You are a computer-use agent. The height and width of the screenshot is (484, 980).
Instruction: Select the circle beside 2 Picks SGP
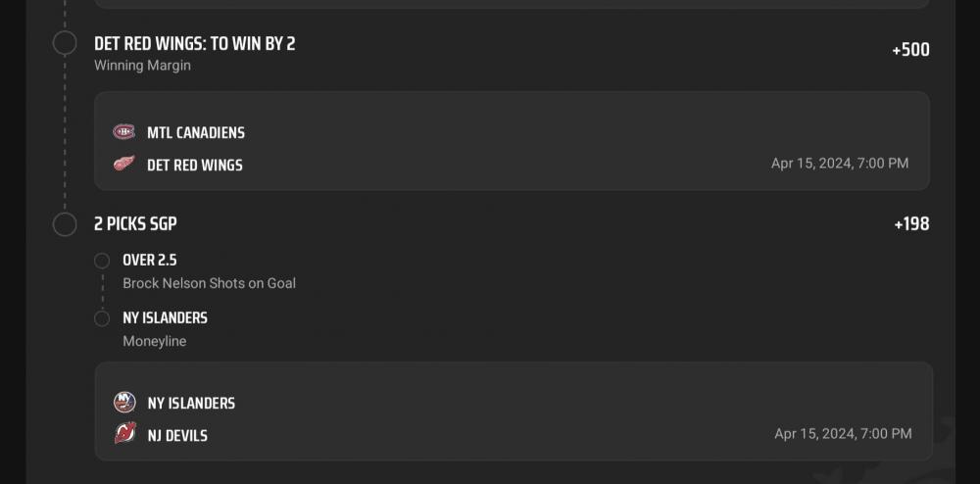(65, 224)
